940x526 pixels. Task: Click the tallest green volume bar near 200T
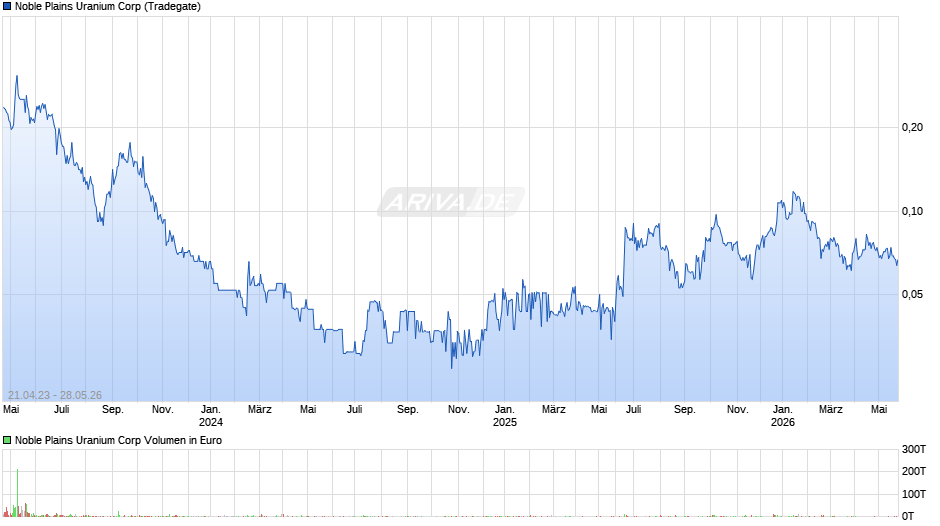[17, 492]
